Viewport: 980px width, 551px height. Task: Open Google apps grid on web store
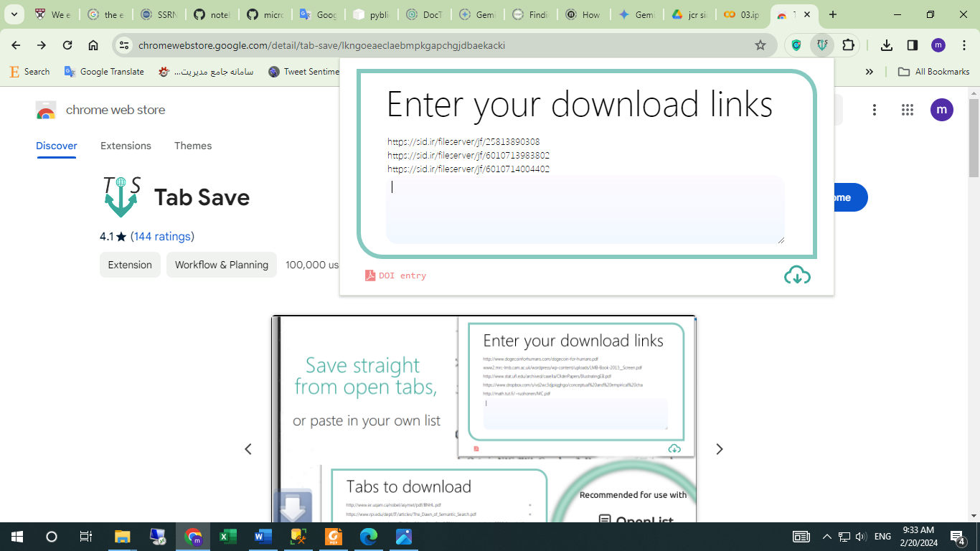pos(908,110)
